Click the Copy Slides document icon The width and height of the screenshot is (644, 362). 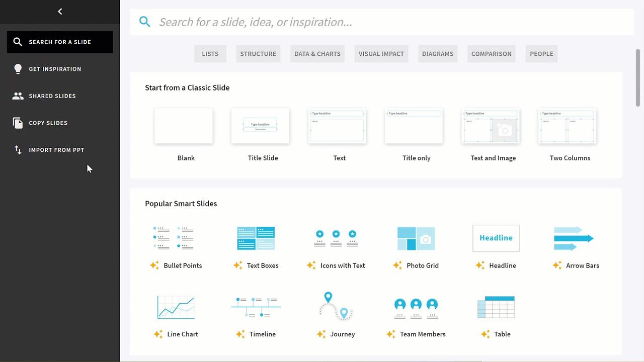[x=18, y=123]
